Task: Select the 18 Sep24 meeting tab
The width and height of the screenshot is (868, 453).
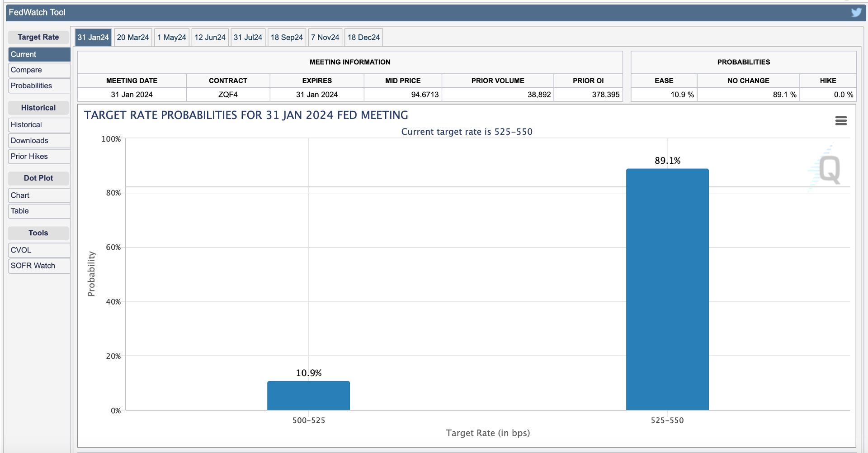Action: [x=287, y=37]
